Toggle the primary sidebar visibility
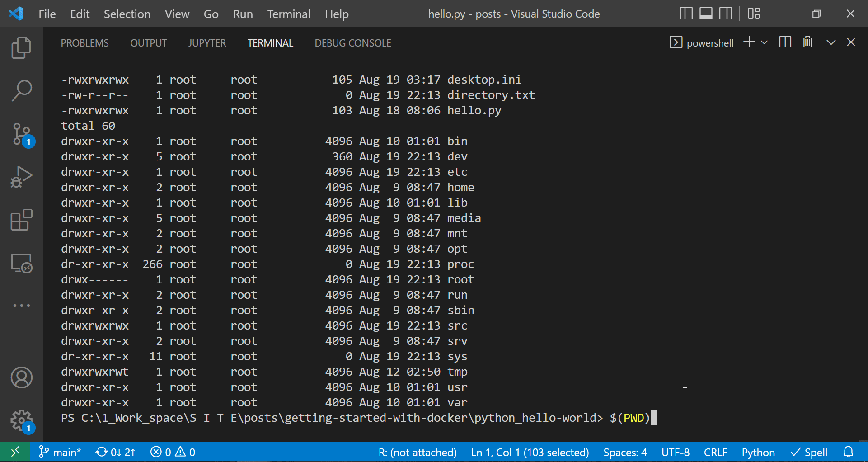 (x=685, y=14)
